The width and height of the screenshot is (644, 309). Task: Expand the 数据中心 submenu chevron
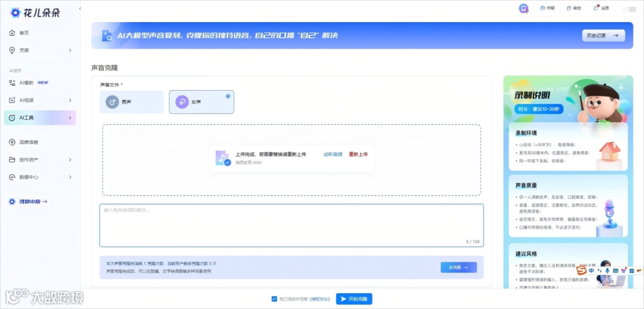(x=70, y=177)
